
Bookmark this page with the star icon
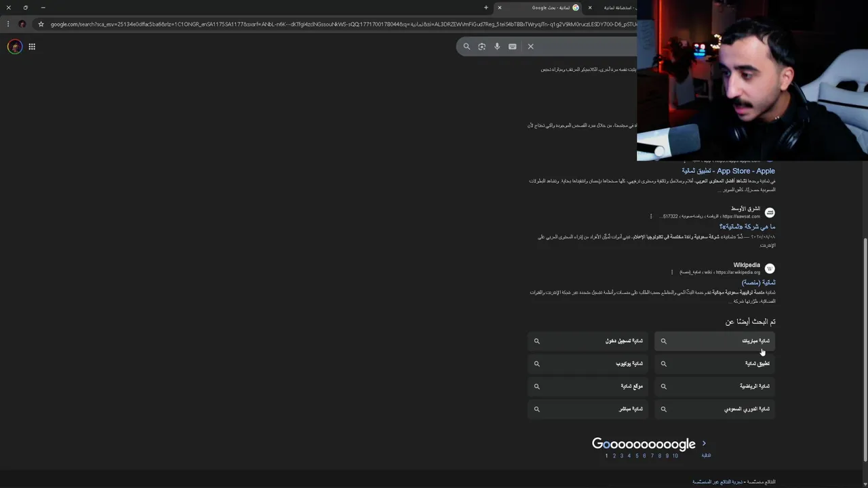point(41,24)
